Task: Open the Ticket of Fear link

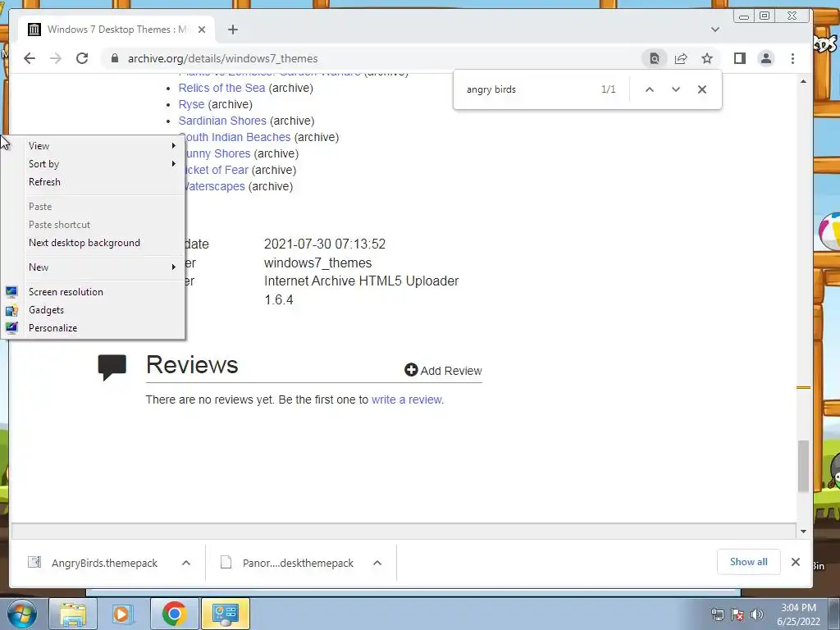Action: tap(217, 170)
